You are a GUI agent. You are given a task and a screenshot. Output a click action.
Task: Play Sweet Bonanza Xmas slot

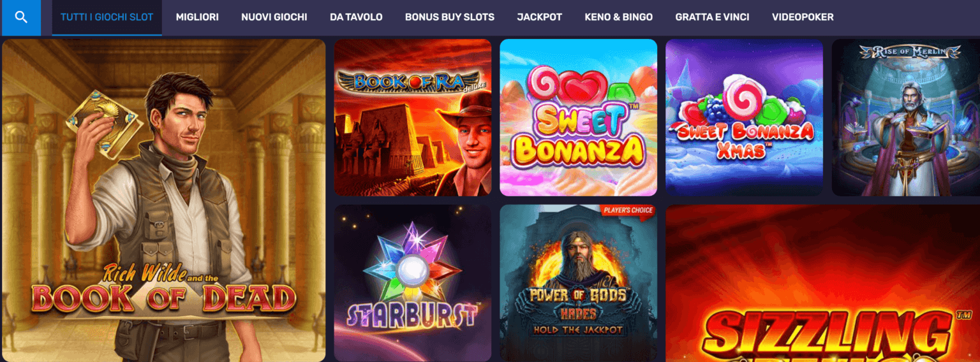pos(744,117)
